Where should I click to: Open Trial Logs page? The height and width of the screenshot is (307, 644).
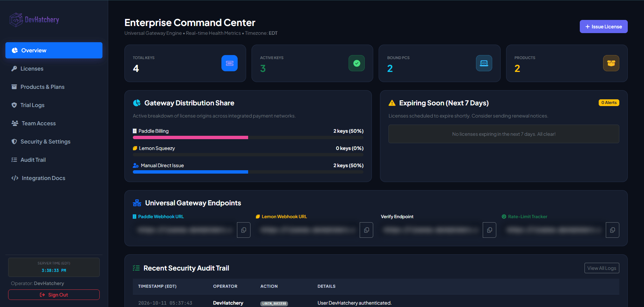tap(54, 105)
